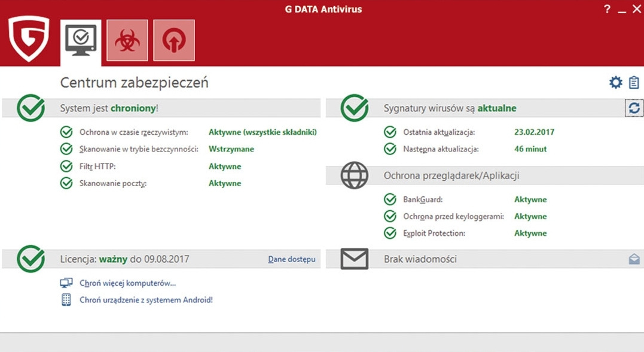Click the Android phone icon
Screen dimensions: 644x352
tap(66, 299)
